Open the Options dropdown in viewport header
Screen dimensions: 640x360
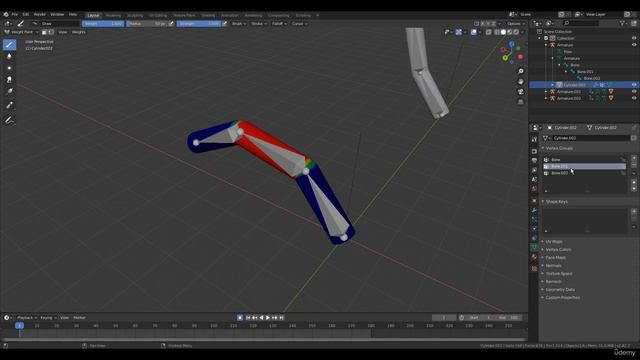tap(516, 24)
